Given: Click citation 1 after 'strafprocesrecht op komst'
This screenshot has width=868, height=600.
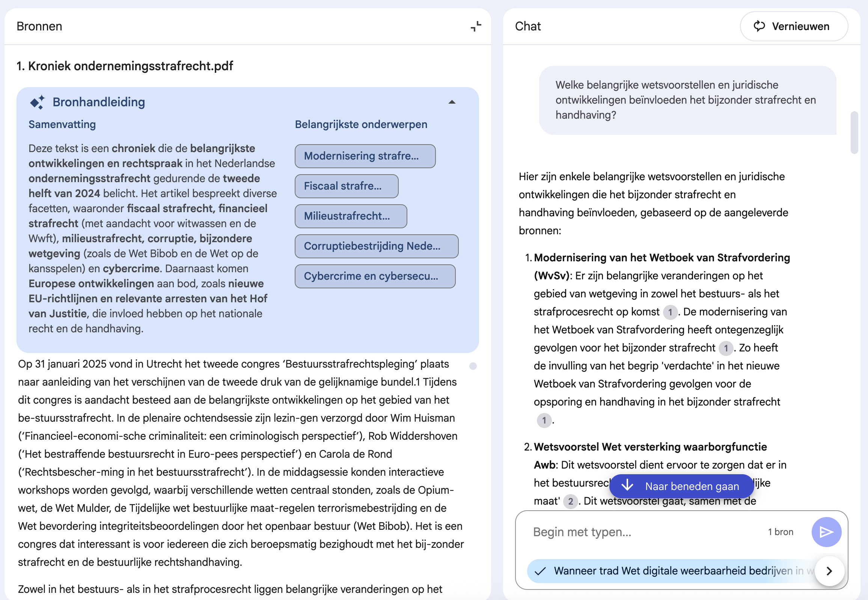Looking at the screenshot, I should [670, 312].
